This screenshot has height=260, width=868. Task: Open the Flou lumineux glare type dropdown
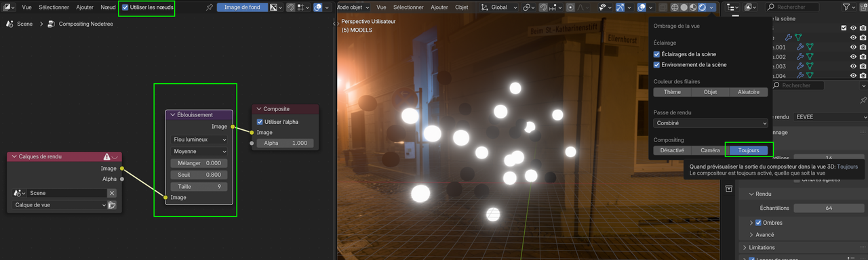tap(199, 139)
